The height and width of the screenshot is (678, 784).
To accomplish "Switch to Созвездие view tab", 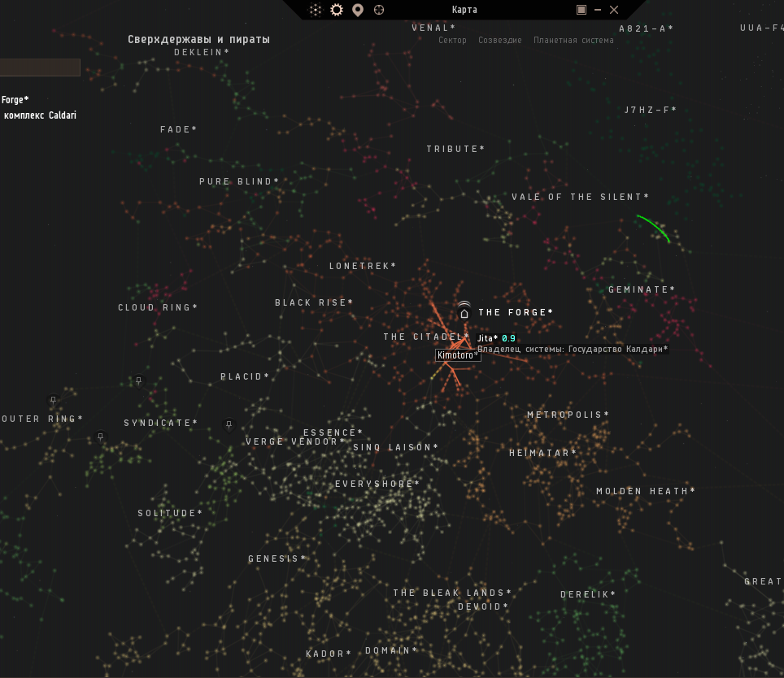I will coord(500,41).
